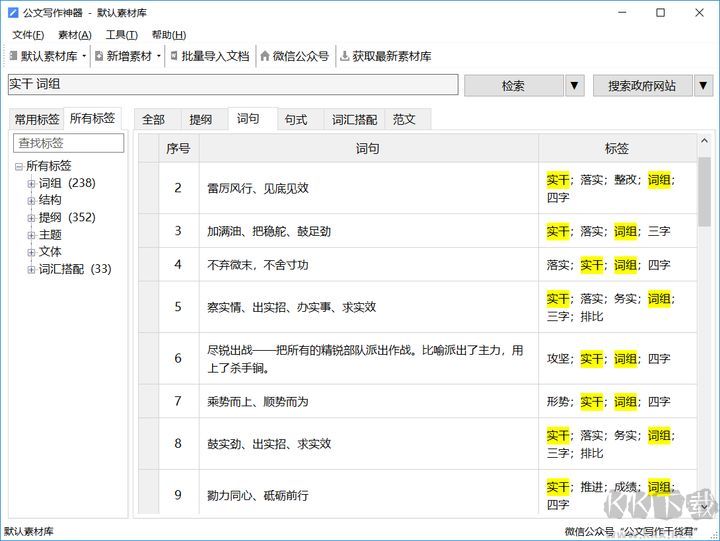Open the 工具(T) menu
The width and height of the screenshot is (720, 541).
121,35
